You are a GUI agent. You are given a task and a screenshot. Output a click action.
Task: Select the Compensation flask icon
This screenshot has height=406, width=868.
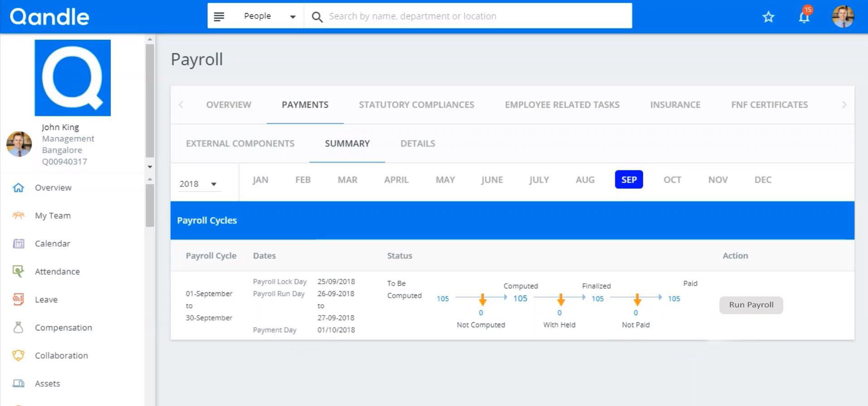(18, 328)
